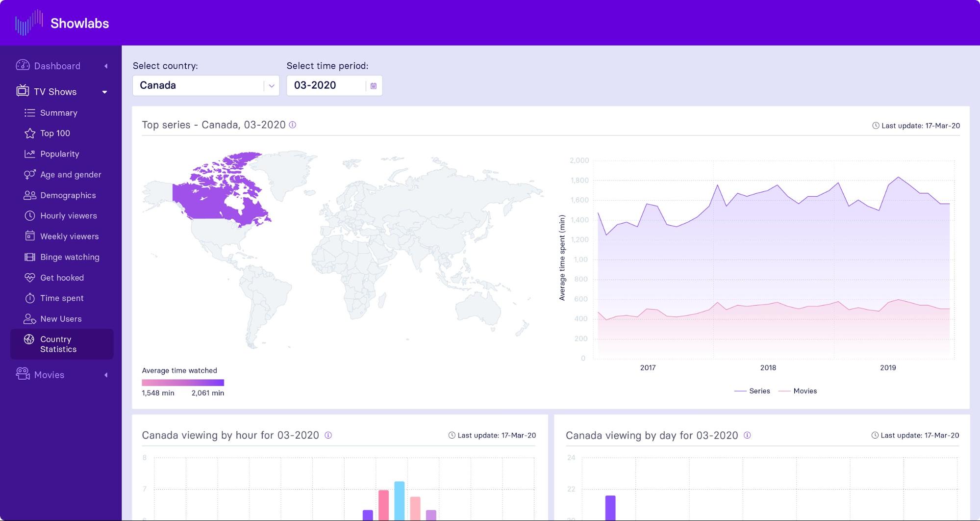Image resolution: width=980 pixels, height=521 pixels.
Task: Open the calendar picker icon
Action: 374,86
